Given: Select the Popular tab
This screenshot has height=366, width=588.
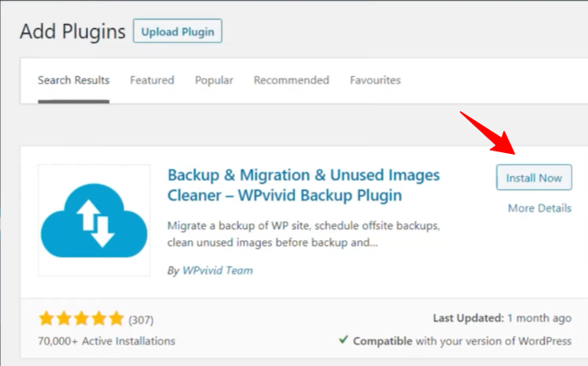Looking at the screenshot, I should click(x=214, y=80).
